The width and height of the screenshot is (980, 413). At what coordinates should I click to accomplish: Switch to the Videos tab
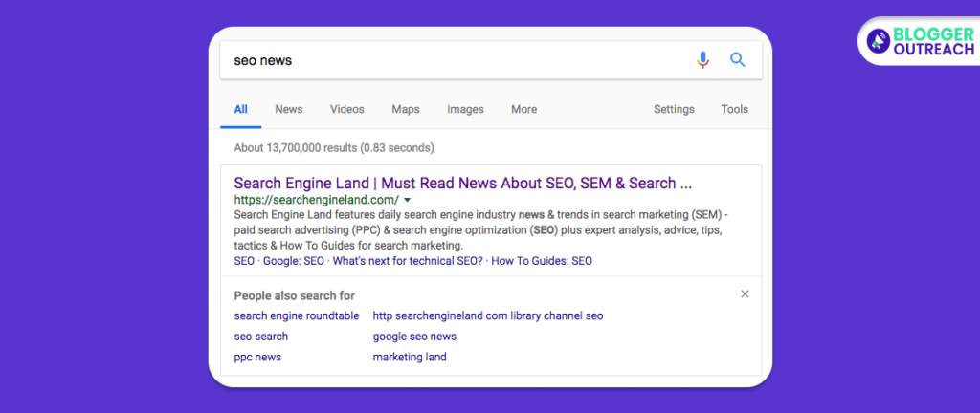pos(346,109)
